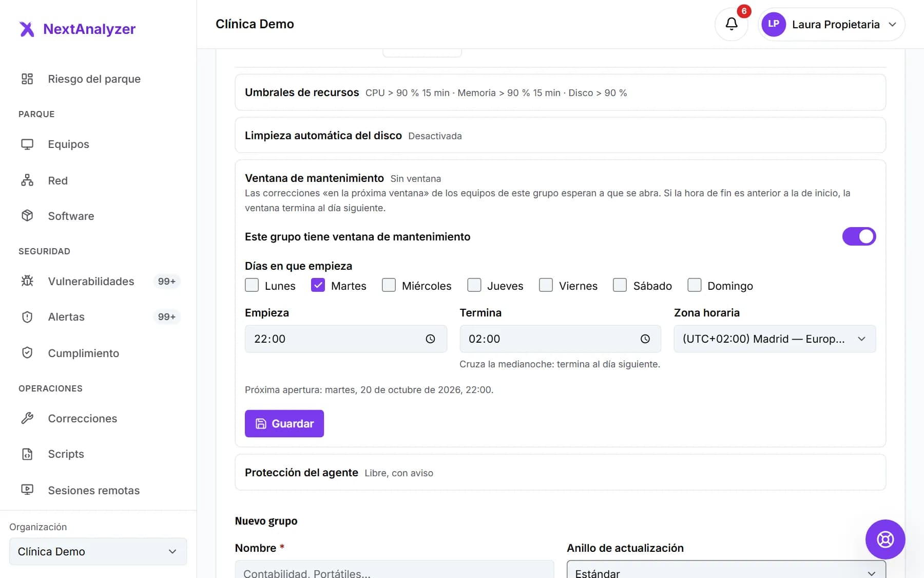Viewport: 924px width, 578px height.
Task: Click the Riesgo del parque dashboard icon
Action: tap(27, 79)
